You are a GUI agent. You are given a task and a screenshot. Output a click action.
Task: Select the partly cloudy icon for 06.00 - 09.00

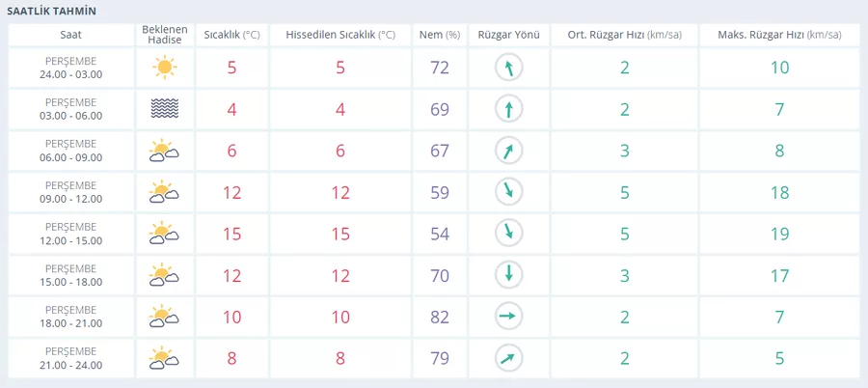point(164,151)
